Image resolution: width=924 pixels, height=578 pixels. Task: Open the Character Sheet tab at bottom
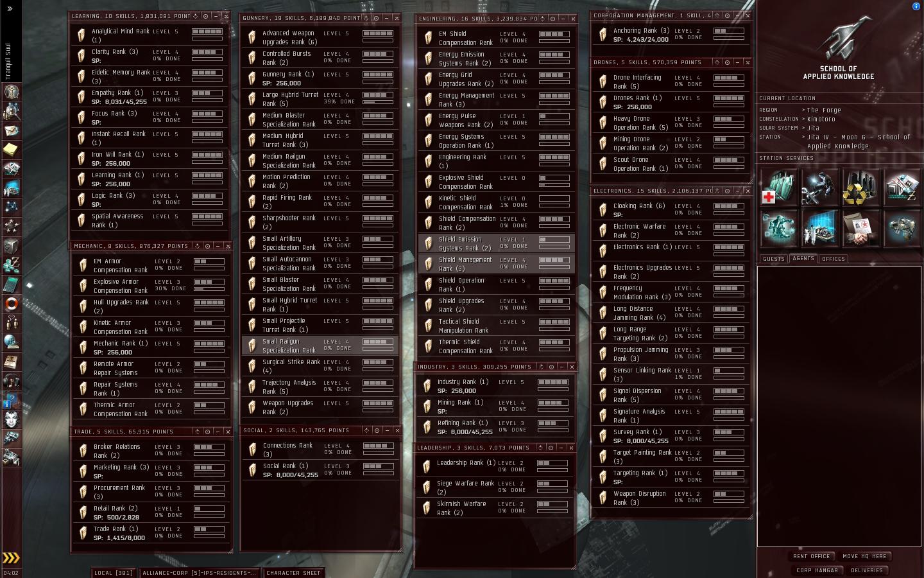coord(293,573)
